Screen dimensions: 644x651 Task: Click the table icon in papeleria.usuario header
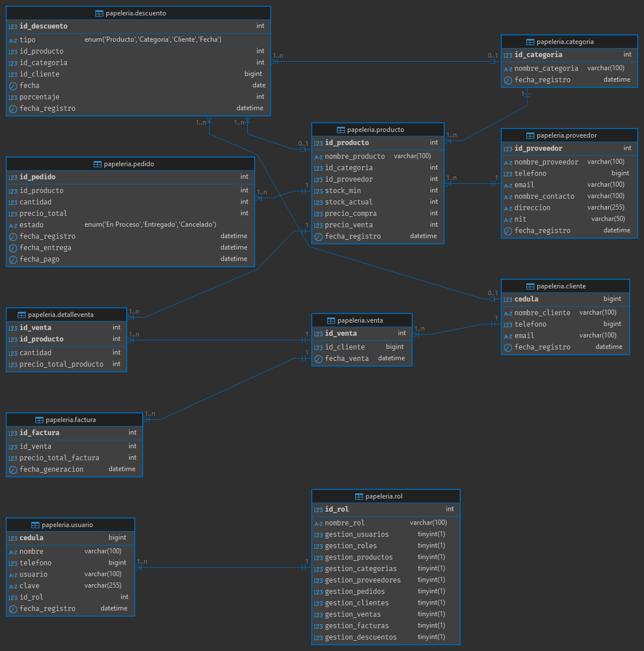tap(36, 525)
